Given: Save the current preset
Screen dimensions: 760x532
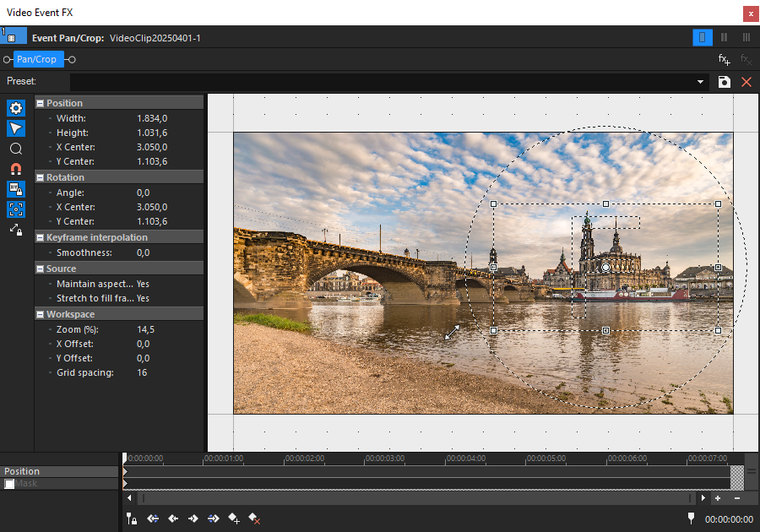Looking at the screenshot, I should tap(724, 82).
